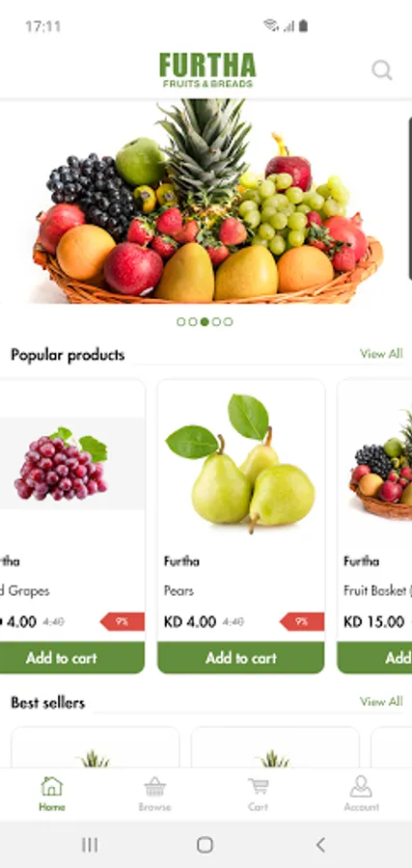Select the fifth carousel page dot
This screenshot has height=868, width=412.
pos(228,321)
